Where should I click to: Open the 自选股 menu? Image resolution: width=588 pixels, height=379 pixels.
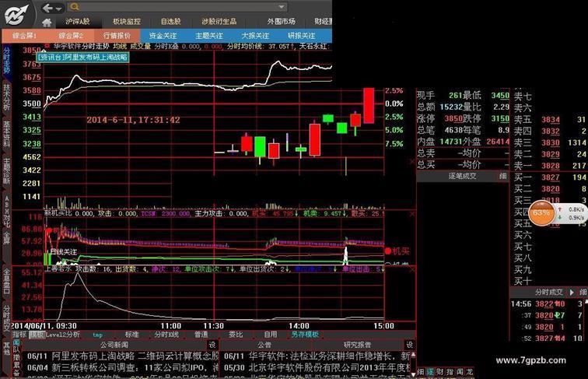170,21
